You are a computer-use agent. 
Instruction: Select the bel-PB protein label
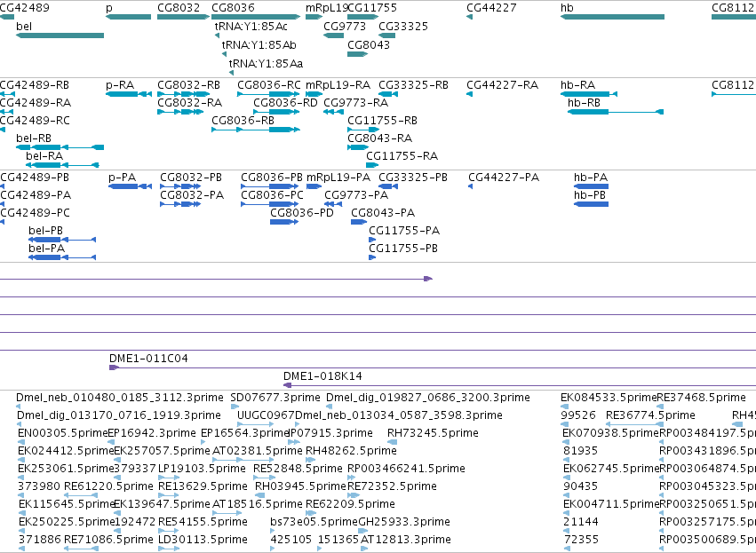click(46, 231)
